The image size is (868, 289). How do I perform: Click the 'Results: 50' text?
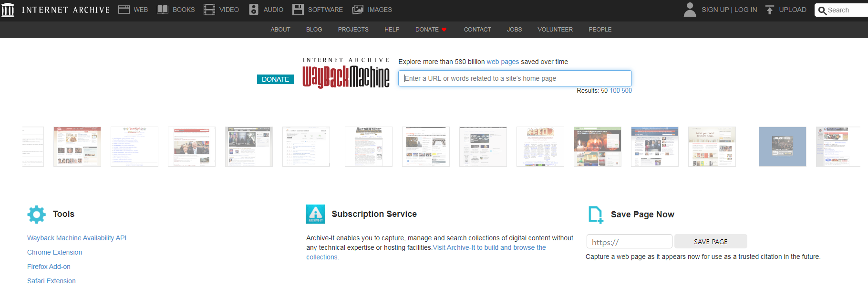click(592, 91)
